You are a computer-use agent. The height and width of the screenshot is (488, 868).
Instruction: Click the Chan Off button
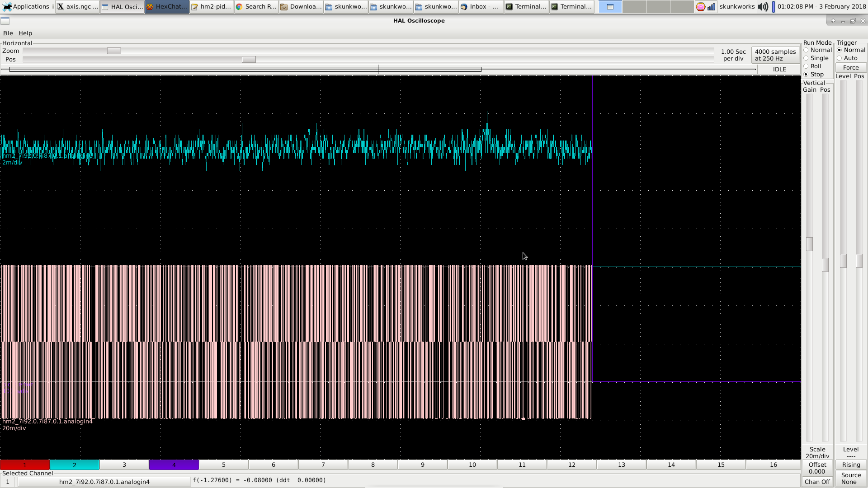click(817, 482)
